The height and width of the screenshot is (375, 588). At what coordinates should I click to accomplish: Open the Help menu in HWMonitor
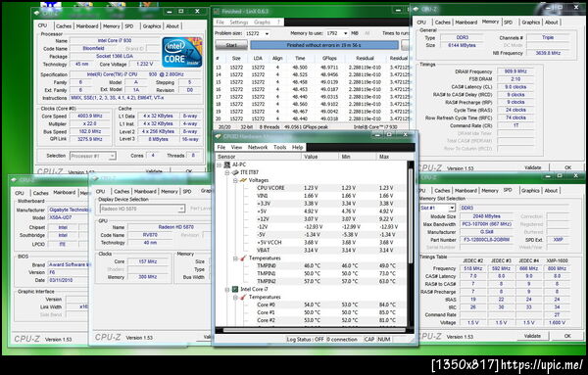pos(297,147)
